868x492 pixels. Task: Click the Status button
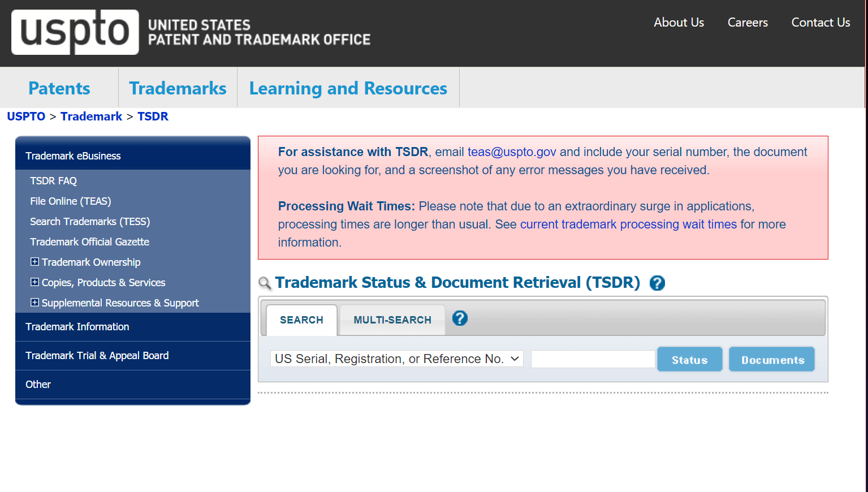click(x=690, y=360)
